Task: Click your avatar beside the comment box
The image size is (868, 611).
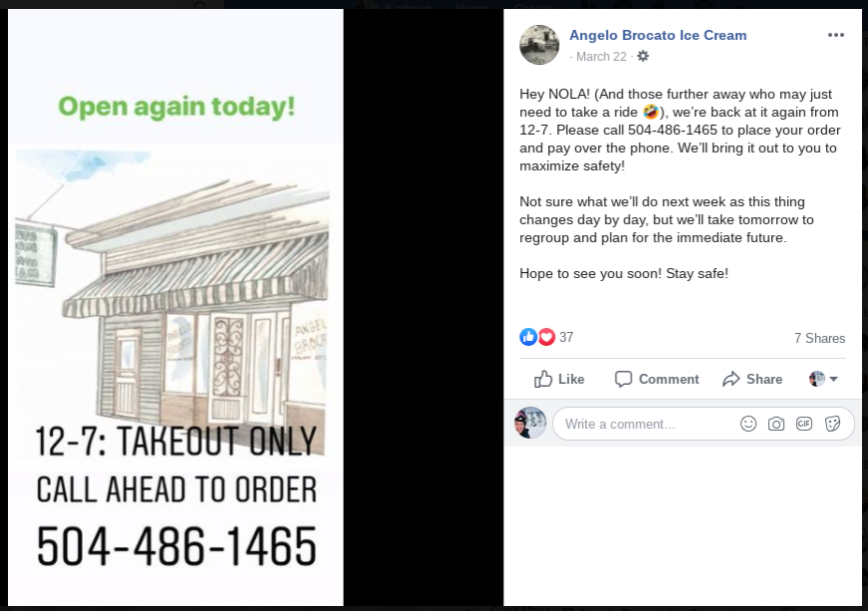Action: click(530, 423)
